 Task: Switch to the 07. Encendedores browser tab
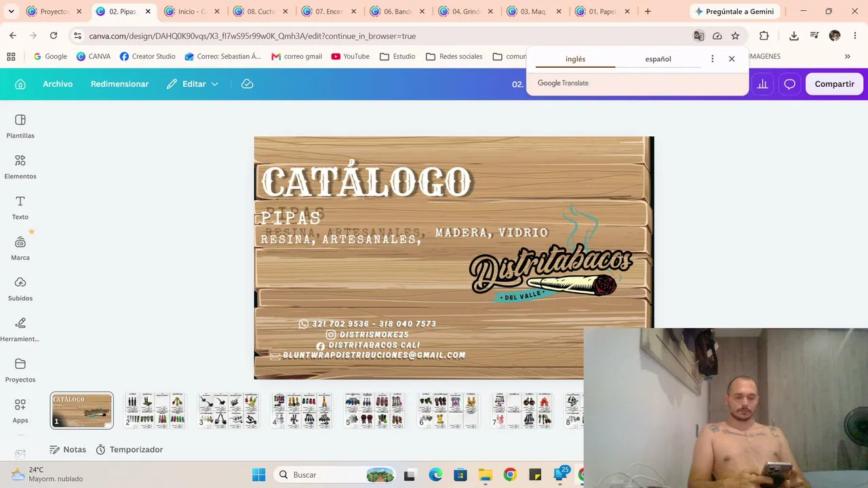pos(329,12)
